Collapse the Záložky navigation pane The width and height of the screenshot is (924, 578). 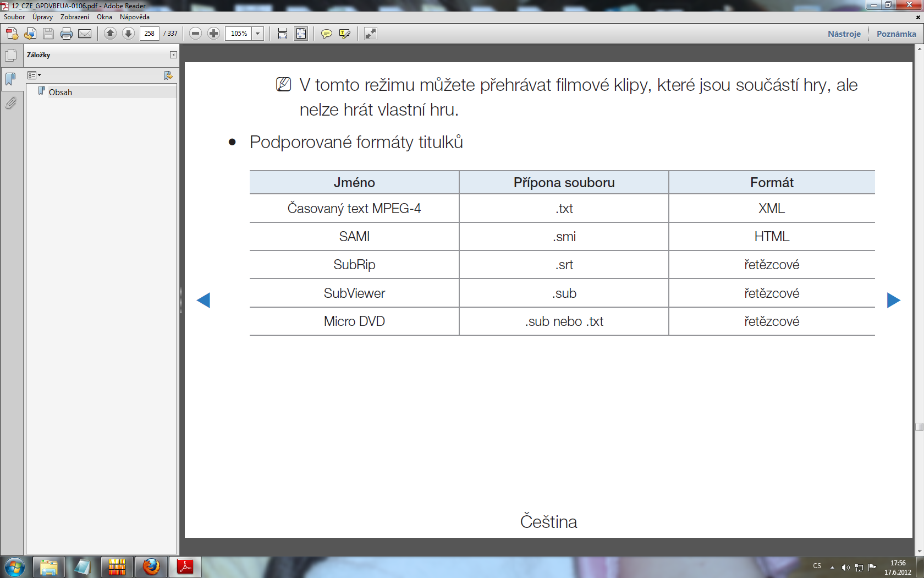click(x=173, y=55)
